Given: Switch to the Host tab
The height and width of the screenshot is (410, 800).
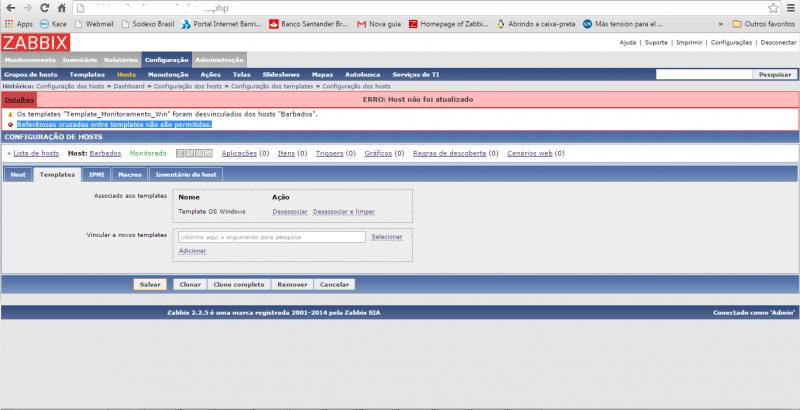Looking at the screenshot, I should [x=18, y=175].
